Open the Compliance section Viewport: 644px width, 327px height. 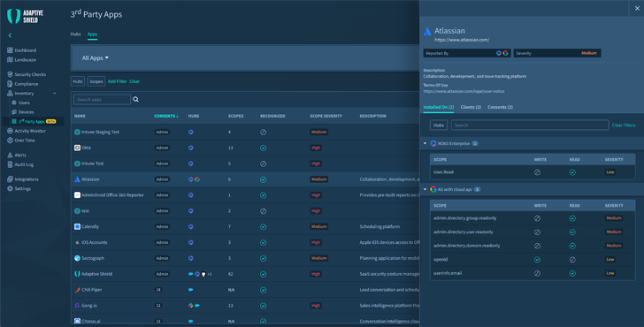pos(23,84)
